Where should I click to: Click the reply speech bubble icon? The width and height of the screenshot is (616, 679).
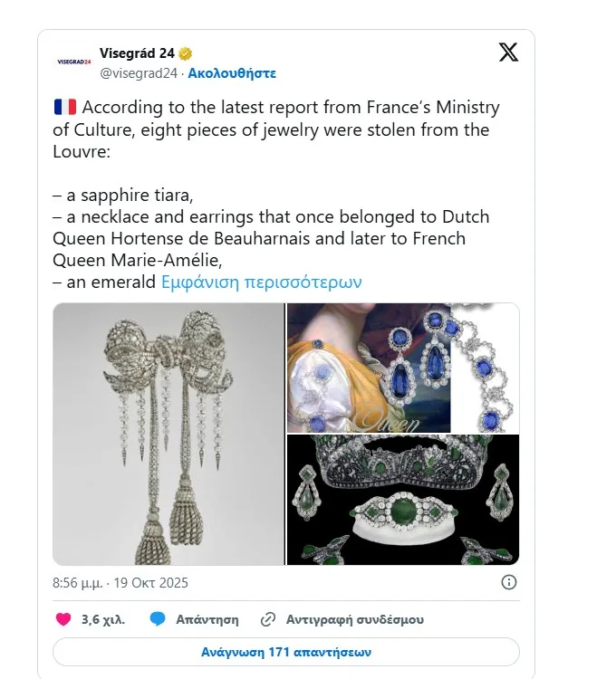pos(158,620)
